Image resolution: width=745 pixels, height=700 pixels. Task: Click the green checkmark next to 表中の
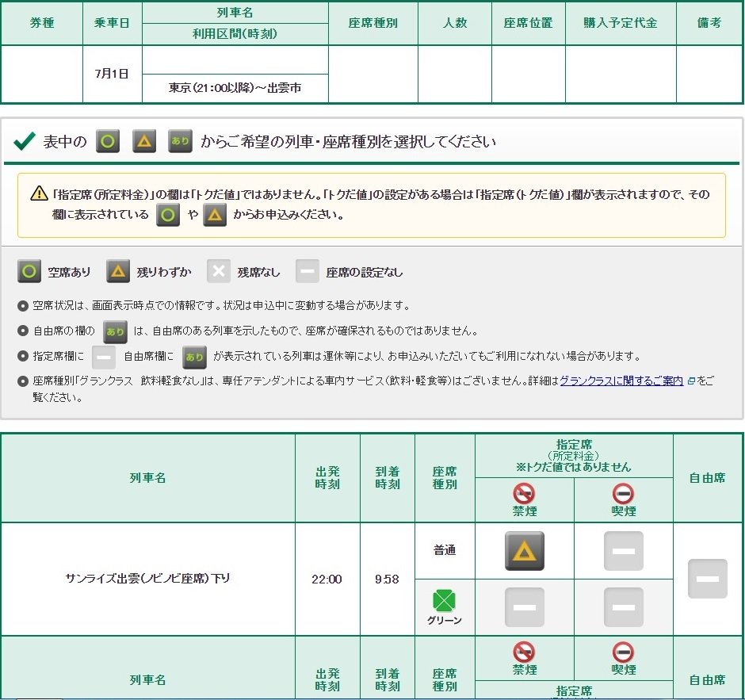[25, 141]
